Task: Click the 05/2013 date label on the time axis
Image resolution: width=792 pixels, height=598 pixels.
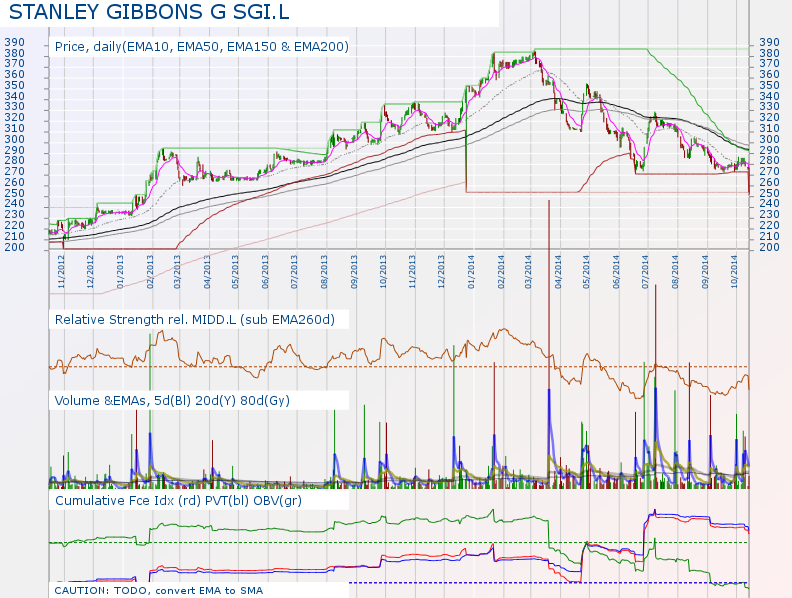Action: tap(235, 272)
